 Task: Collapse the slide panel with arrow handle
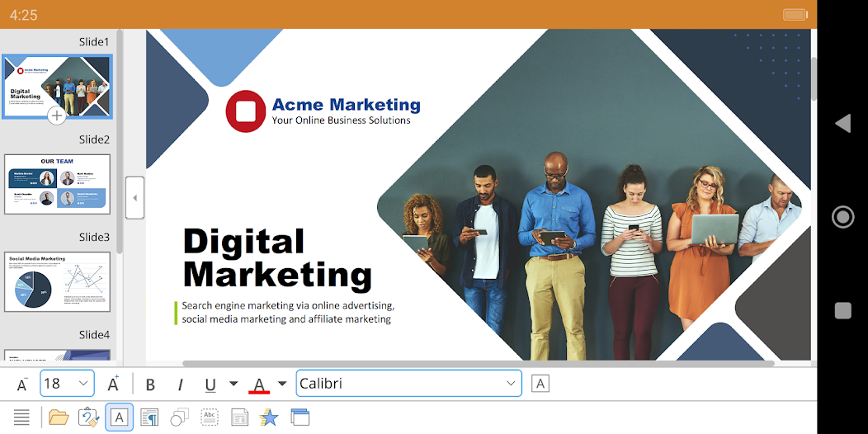point(134,198)
